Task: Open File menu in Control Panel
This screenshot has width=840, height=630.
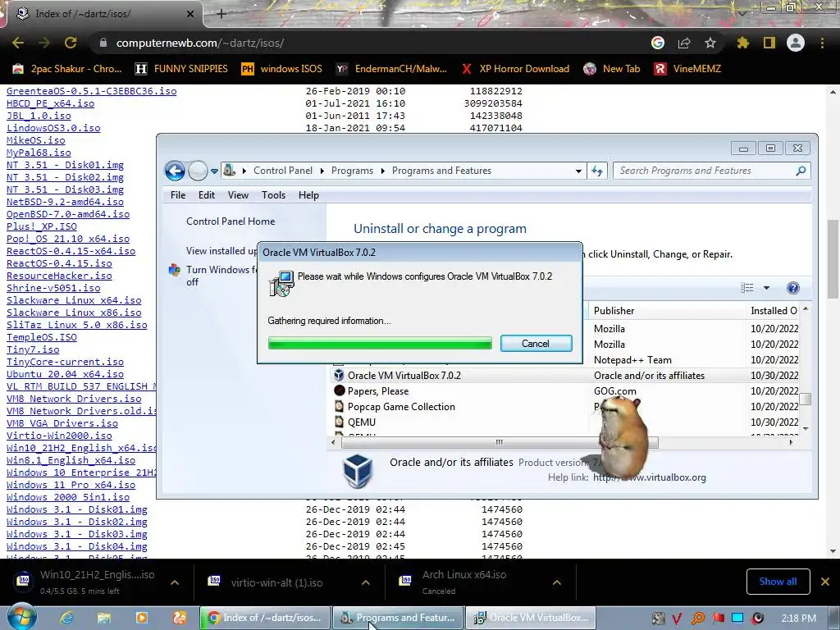Action: click(178, 195)
